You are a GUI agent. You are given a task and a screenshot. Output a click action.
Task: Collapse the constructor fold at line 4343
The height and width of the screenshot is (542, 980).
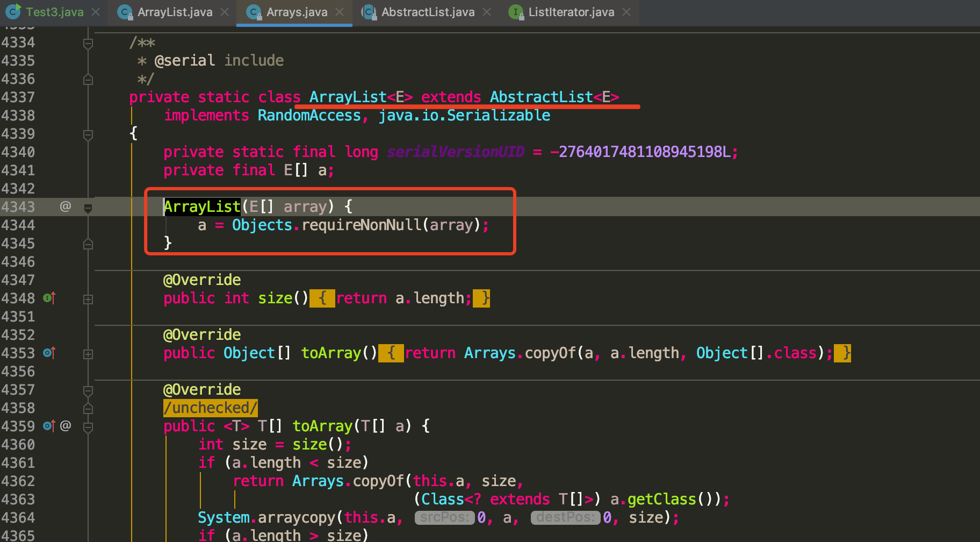point(88,208)
